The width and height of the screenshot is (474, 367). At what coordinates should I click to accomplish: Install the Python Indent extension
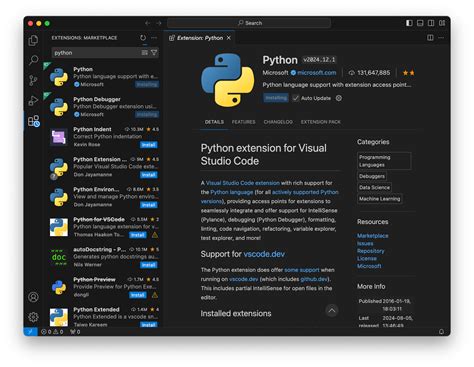(x=149, y=145)
